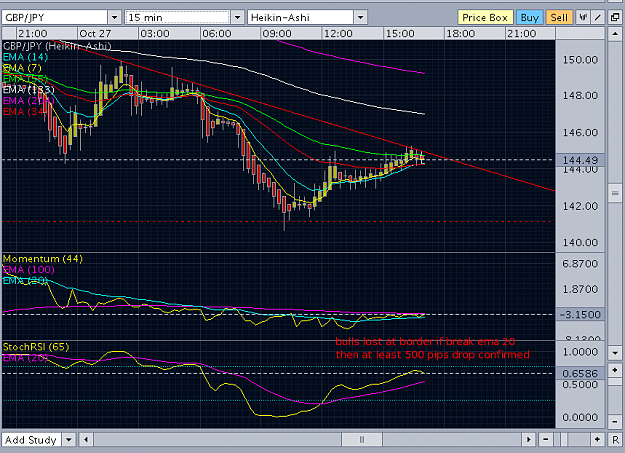This screenshot has width=625, height=453.
Task: Click the Oct 27 date label
Action: [95, 33]
